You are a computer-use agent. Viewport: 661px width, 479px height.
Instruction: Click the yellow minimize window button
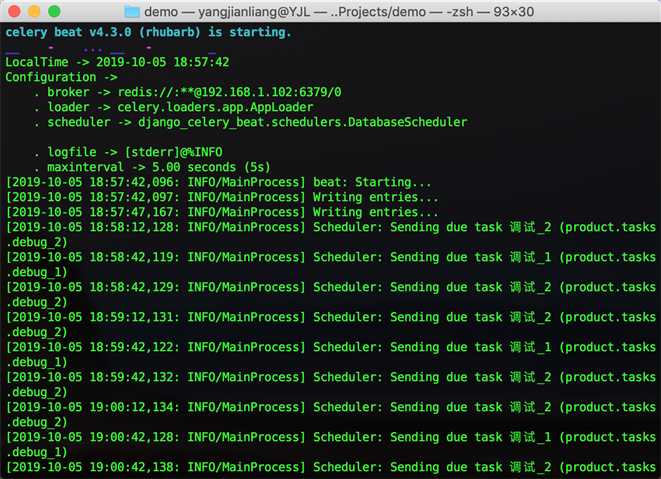34,11
